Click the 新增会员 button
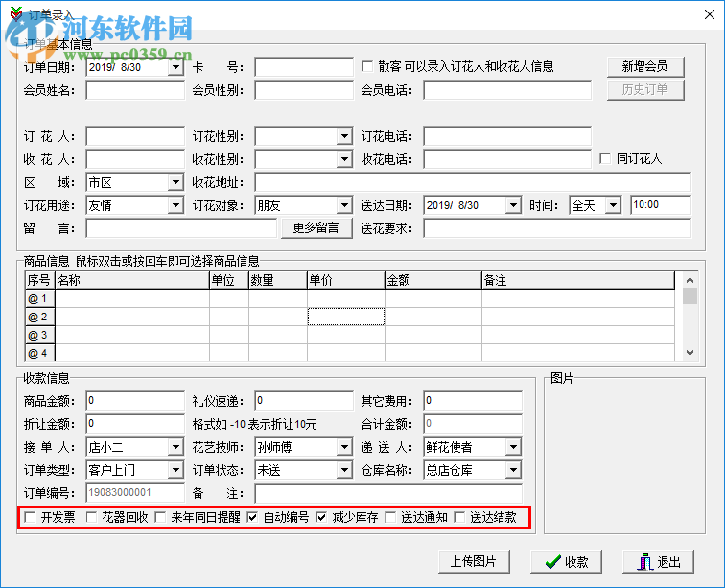The width and height of the screenshot is (725, 588). (645, 66)
